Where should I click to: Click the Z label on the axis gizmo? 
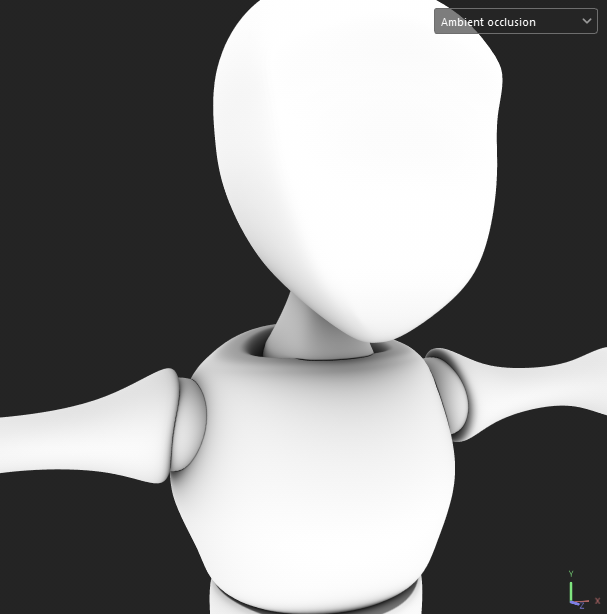click(x=581, y=607)
